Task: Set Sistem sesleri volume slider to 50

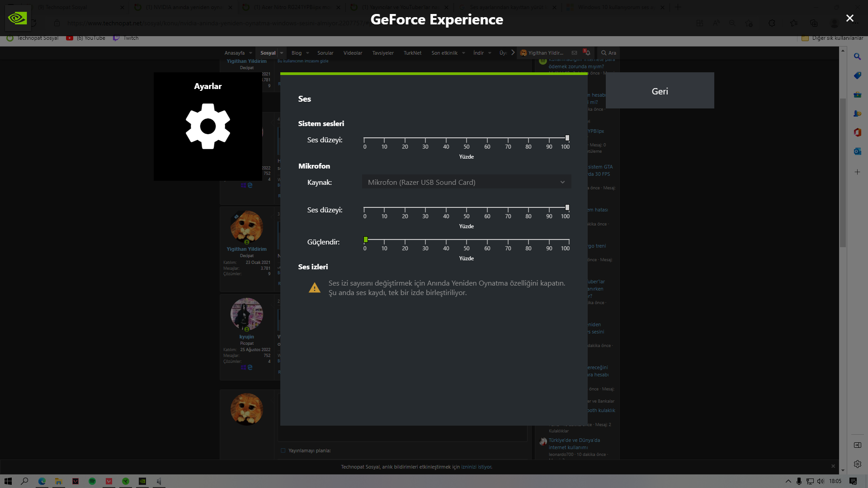Action: pyautogui.click(x=467, y=138)
